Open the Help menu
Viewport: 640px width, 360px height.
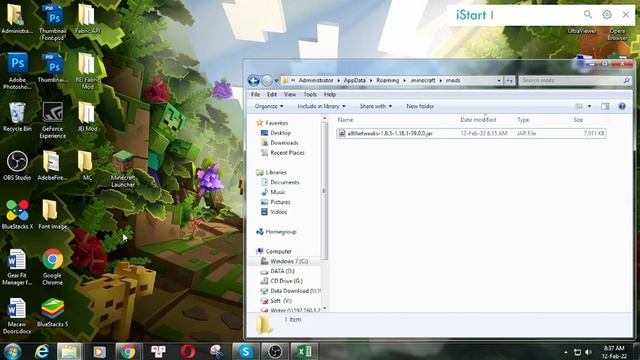tap(330, 94)
